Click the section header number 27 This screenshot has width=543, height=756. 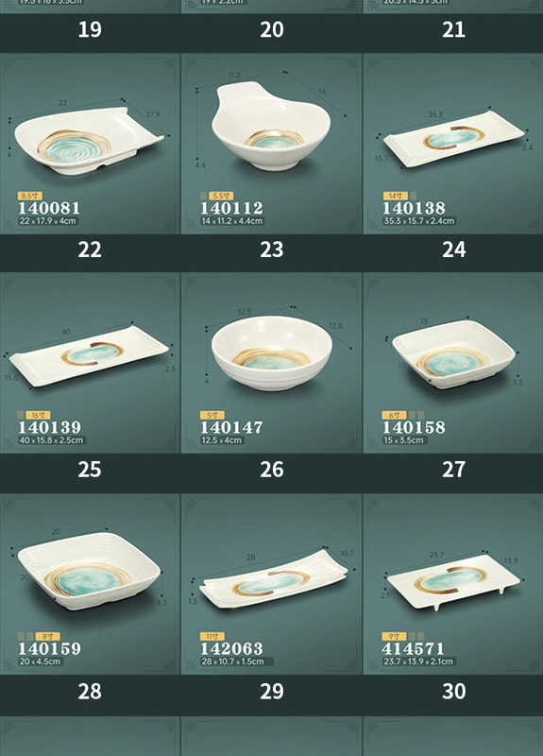click(454, 470)
